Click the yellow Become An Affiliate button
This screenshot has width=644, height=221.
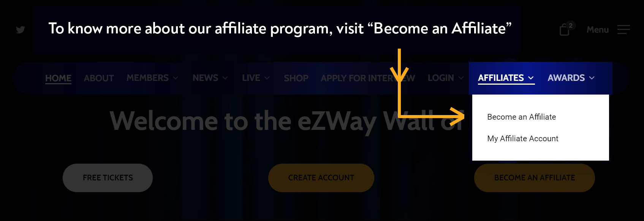point(534,178)
